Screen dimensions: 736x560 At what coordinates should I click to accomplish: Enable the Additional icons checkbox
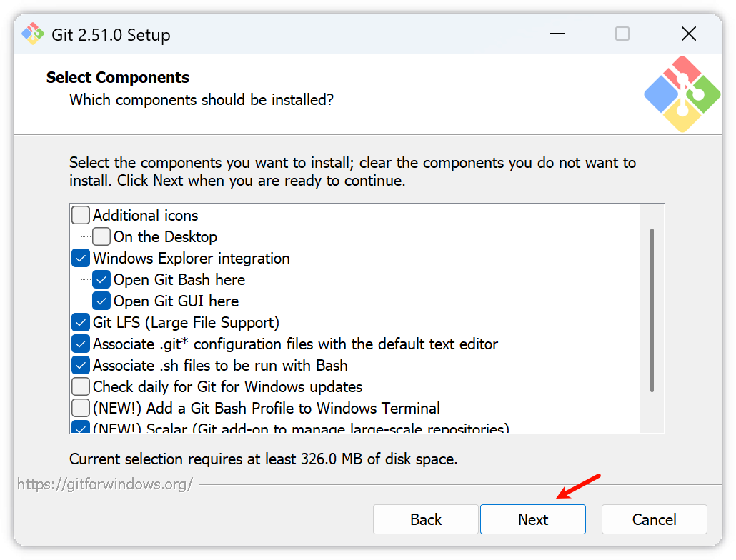pyautogui.click(x=81, y=215)
